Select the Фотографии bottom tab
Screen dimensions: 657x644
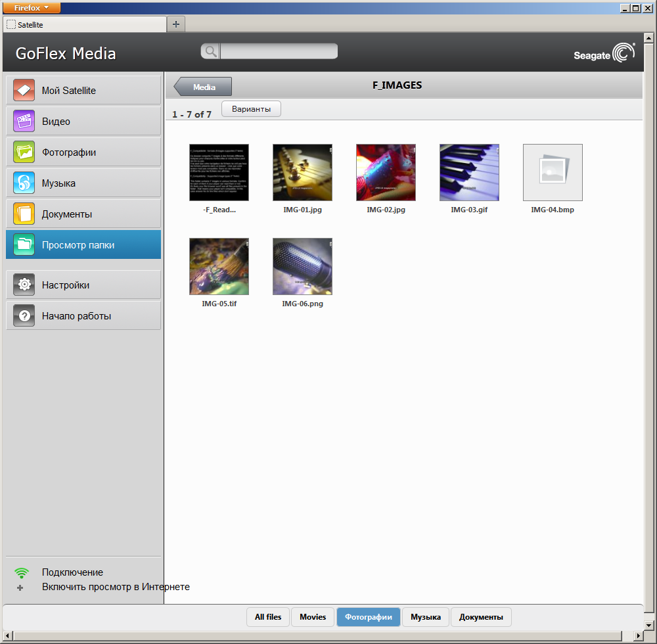pos(369,617)
